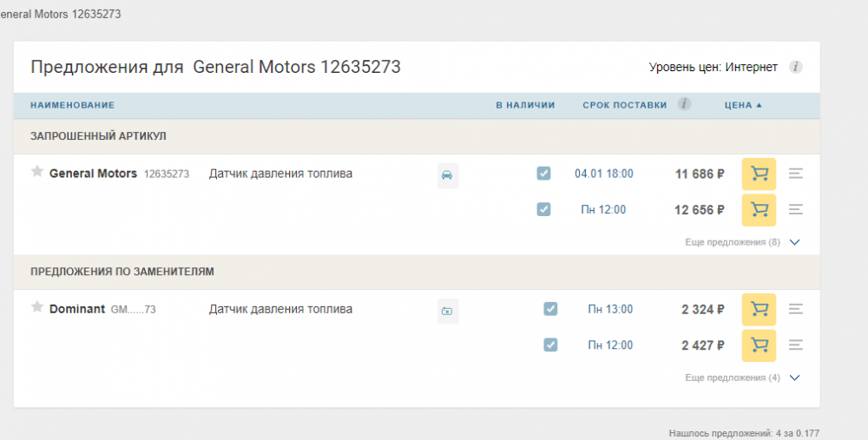
Task: Open the details menu for the 11 686 ₽ offer
Action: 796,174
